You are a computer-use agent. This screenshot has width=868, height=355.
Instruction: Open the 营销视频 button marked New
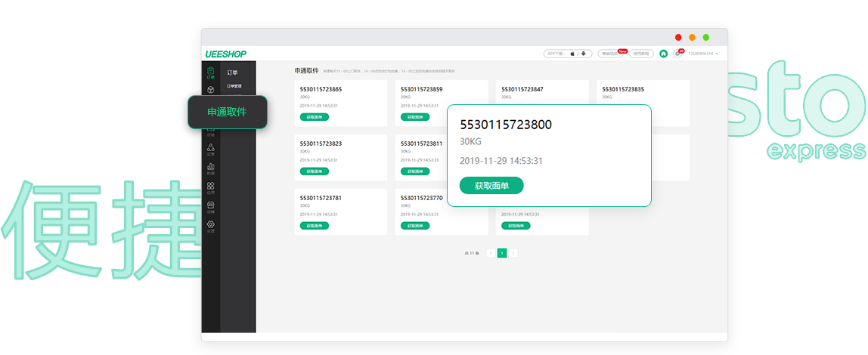tap(611, 54)
